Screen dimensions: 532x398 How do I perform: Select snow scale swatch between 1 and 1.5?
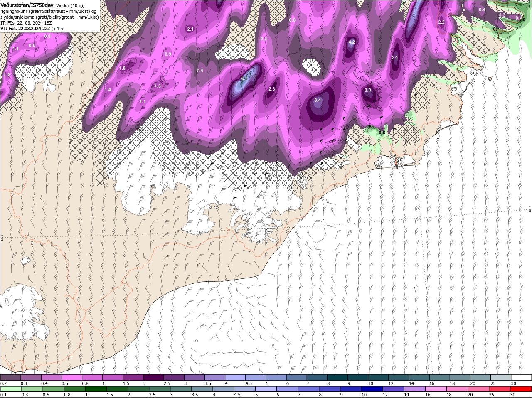click(113, 377)
